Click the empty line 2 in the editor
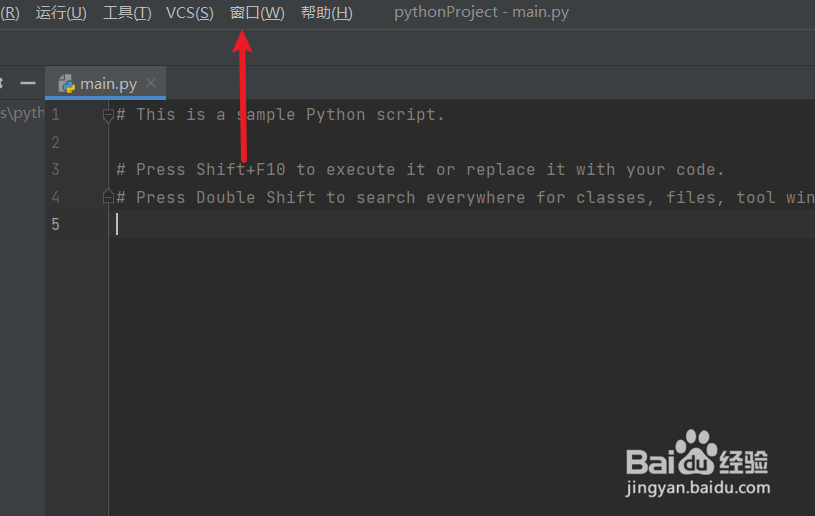Viewport: 815px width, 516px height. tap(400, 142)
